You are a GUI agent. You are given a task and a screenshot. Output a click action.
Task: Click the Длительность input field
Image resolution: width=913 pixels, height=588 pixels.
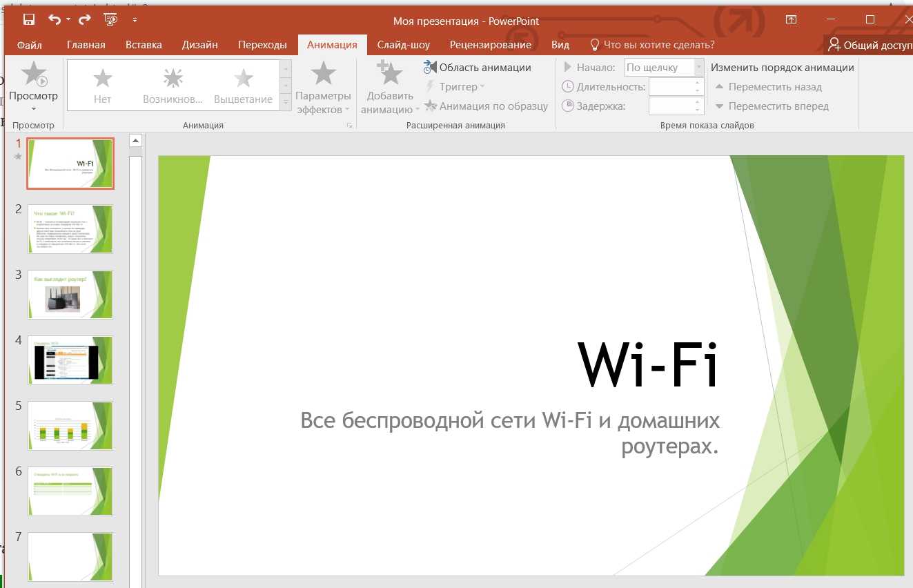pyautogui.click(x=671, y=87)
